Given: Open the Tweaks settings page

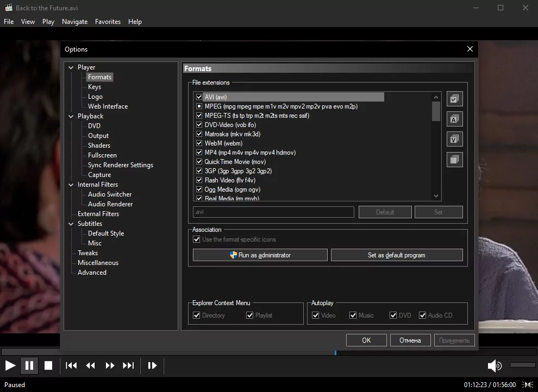Looking at the screenshot, I should pyautogui.click(x=87, y=253).
